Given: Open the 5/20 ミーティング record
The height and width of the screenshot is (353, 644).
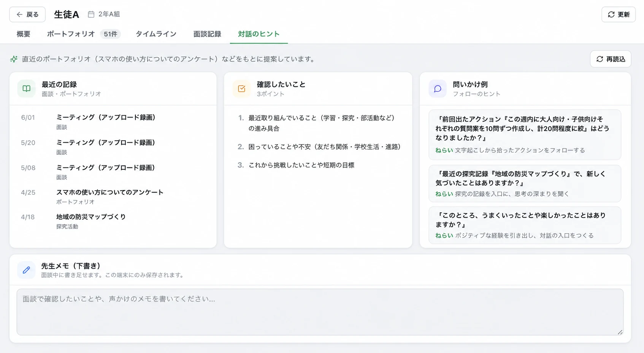Looking at the screenshot, I should [x=113, y=147].
